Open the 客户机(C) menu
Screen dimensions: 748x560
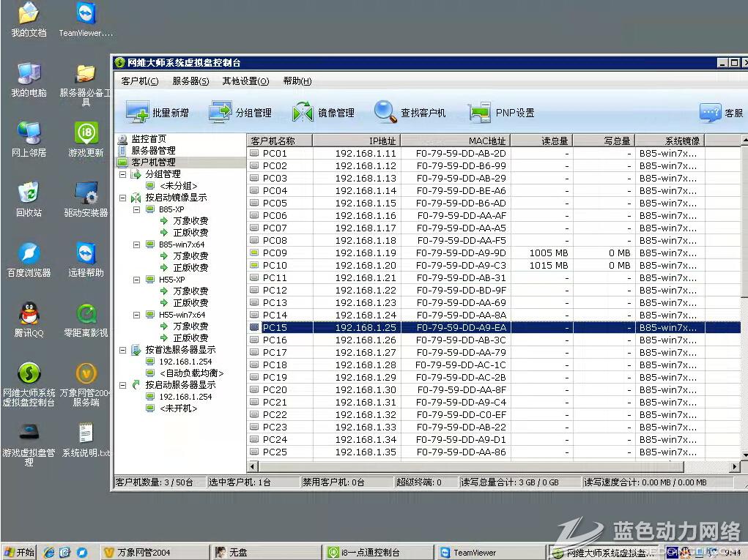[139, 81]
